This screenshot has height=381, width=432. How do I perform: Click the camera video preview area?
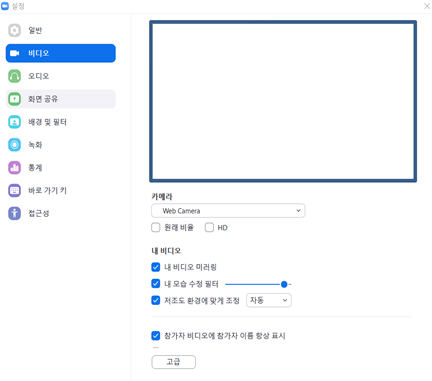pyautogui.click(x=283, y=101)
